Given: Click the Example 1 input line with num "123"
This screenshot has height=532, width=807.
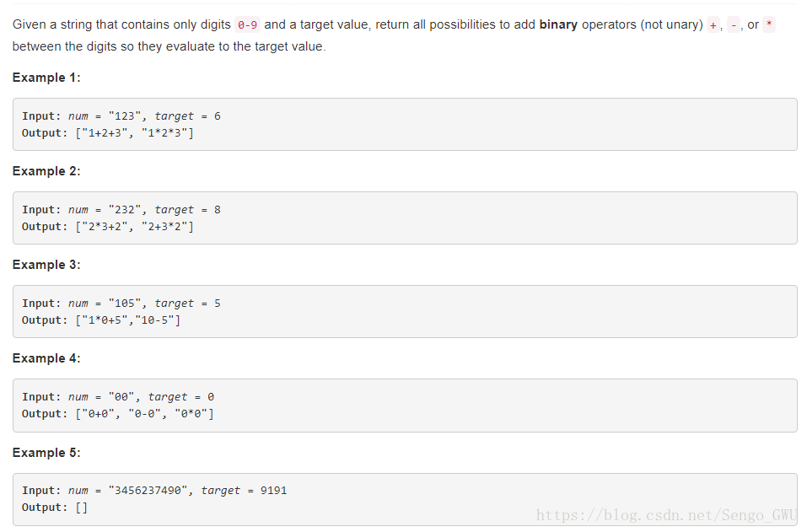Looking at the screenshot, I should [121, 116].
